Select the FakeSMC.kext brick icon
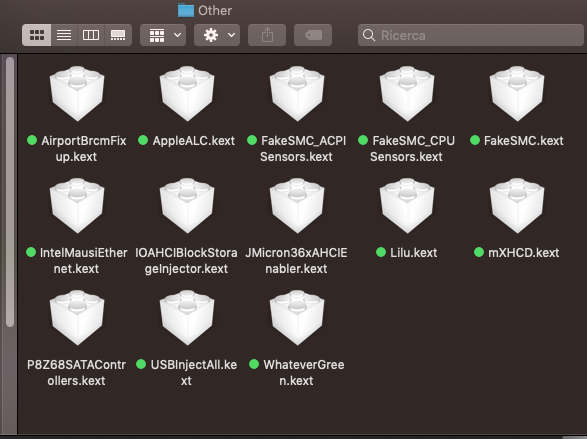 [517, 94]
